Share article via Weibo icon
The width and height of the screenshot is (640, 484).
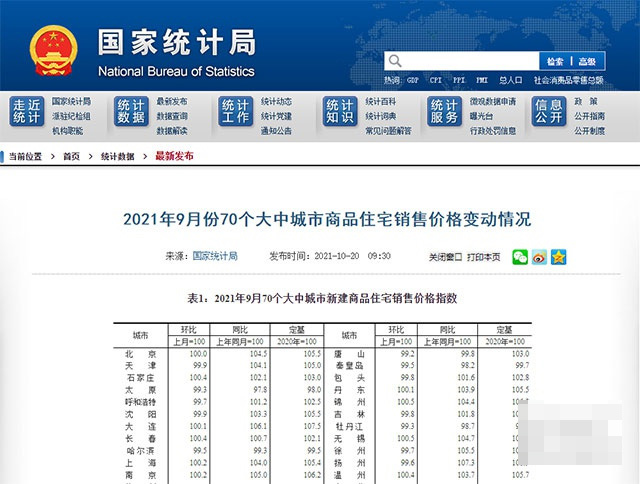coord(539,257)
